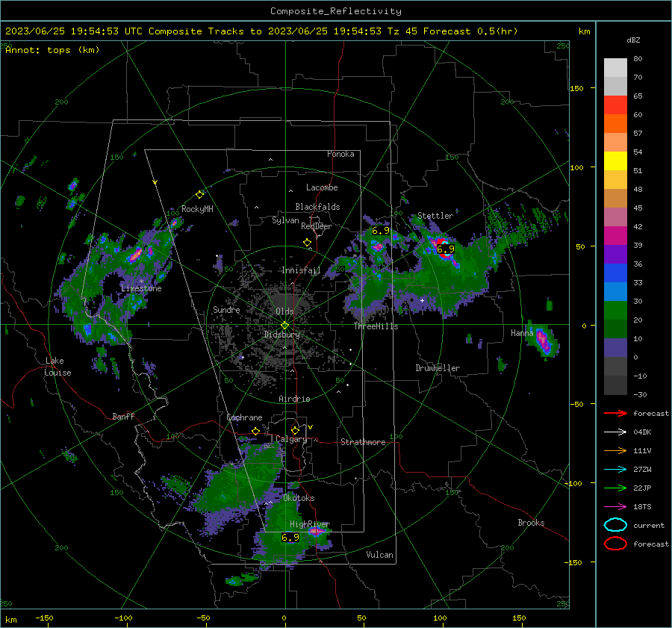Click the Annot: tops (km) label
Screen dimensions: 672x628
(52, 50)
